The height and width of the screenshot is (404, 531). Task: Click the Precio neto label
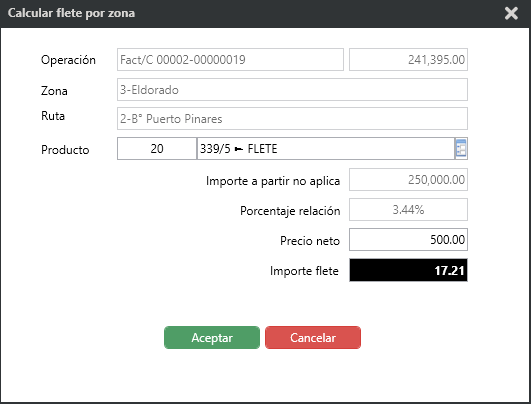[x=310, y=241]
